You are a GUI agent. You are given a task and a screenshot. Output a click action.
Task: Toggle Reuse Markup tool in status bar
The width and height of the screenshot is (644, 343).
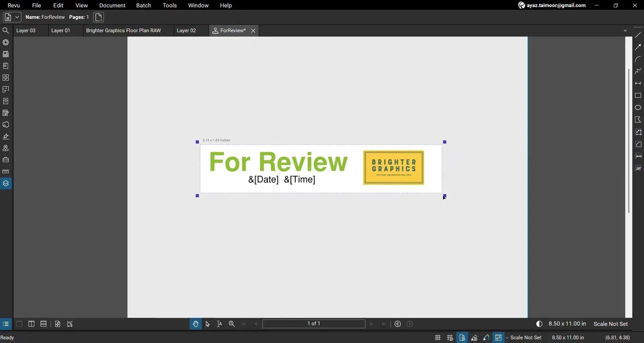486,338
